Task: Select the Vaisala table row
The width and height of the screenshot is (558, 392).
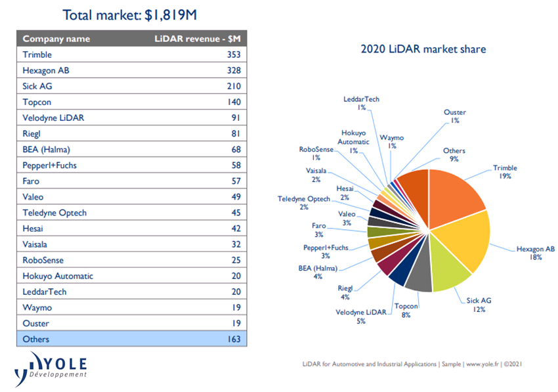Action: pos(132,244)
